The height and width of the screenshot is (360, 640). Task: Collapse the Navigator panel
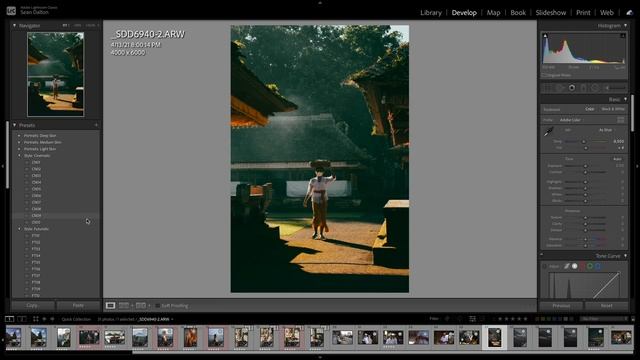[15, 25]
